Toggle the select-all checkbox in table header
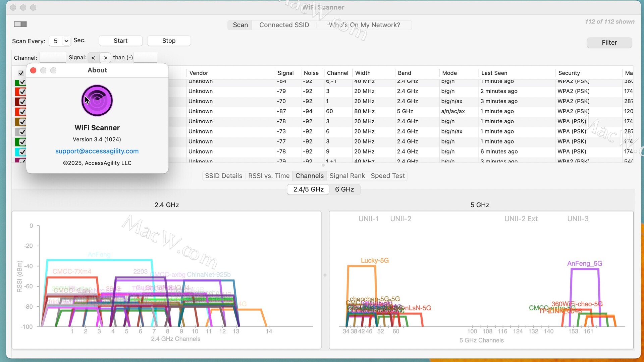 click(x=21, y=73)
